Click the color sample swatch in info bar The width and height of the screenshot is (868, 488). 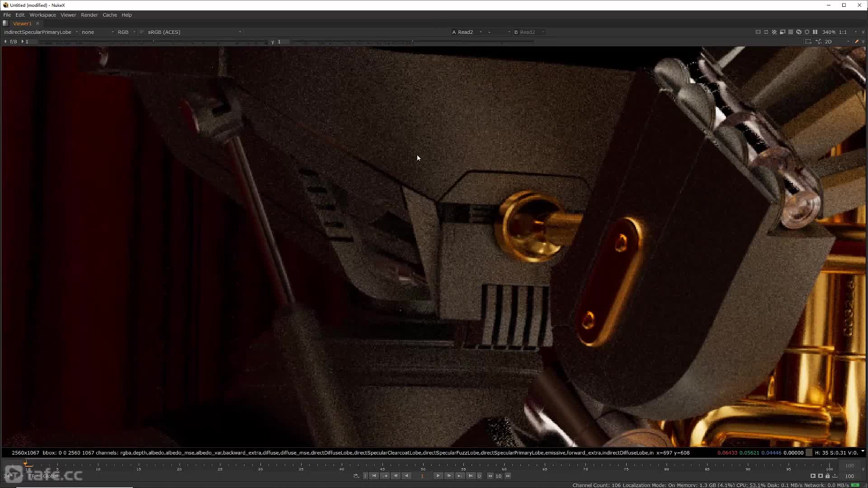tap(809, 452)
